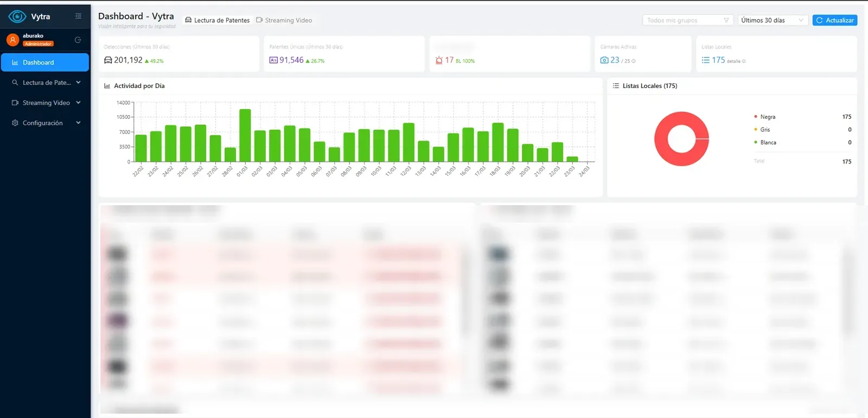Image resolution: width=868 pixels, height=418 pixels.
Task: Click the Actividad por Día chart icon
Action: click(x=107, y=86)
